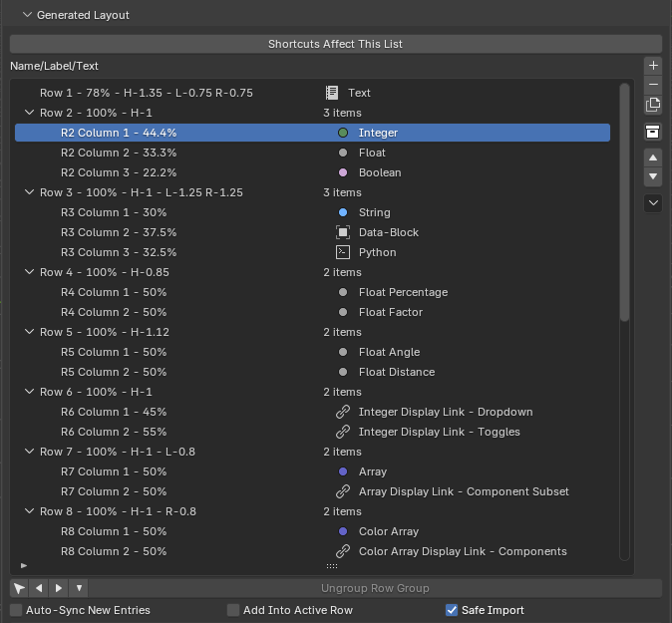672x623 pixels.
Task: Select R6 Column 1 - 45% entry
Action: pyautogui.click(x=312, y=412)
